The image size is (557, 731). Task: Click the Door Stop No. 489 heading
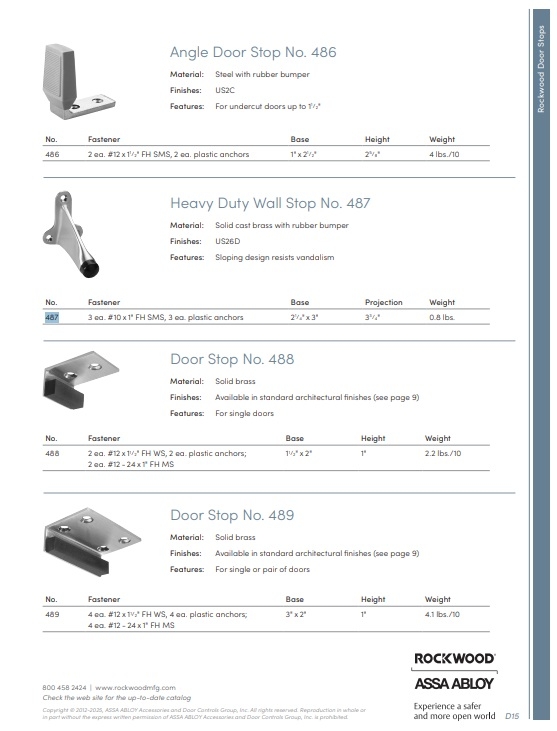(232, 515)
